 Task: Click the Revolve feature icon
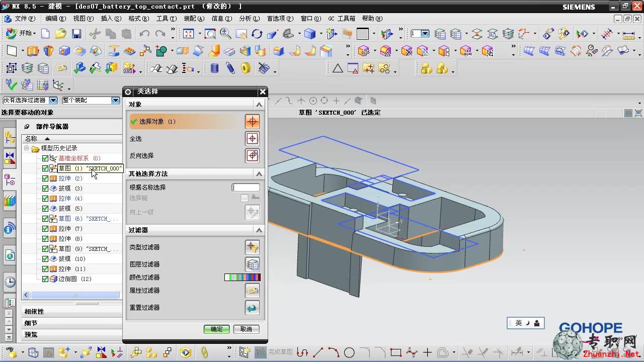pos(48,51)
